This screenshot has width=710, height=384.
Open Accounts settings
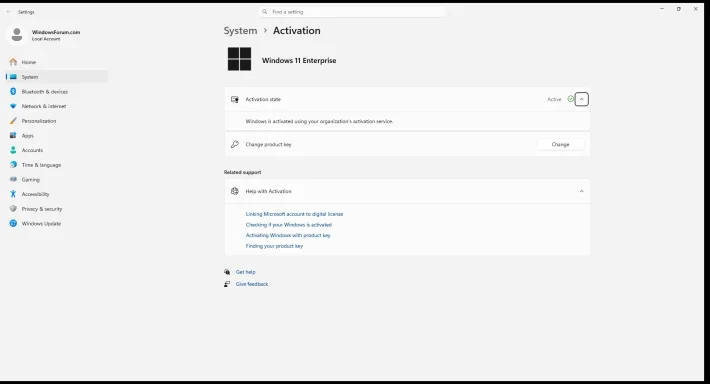tap(58, 150)
